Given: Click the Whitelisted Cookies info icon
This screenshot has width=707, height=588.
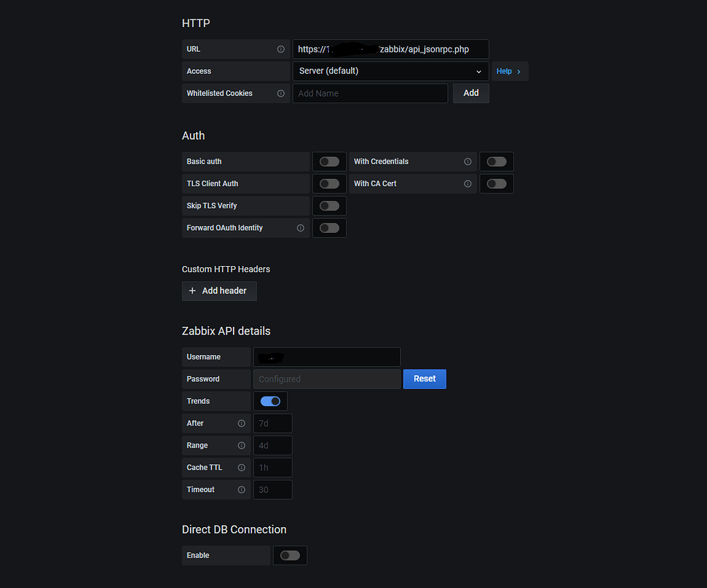Looking at the screenshot, I should [281, 93].
